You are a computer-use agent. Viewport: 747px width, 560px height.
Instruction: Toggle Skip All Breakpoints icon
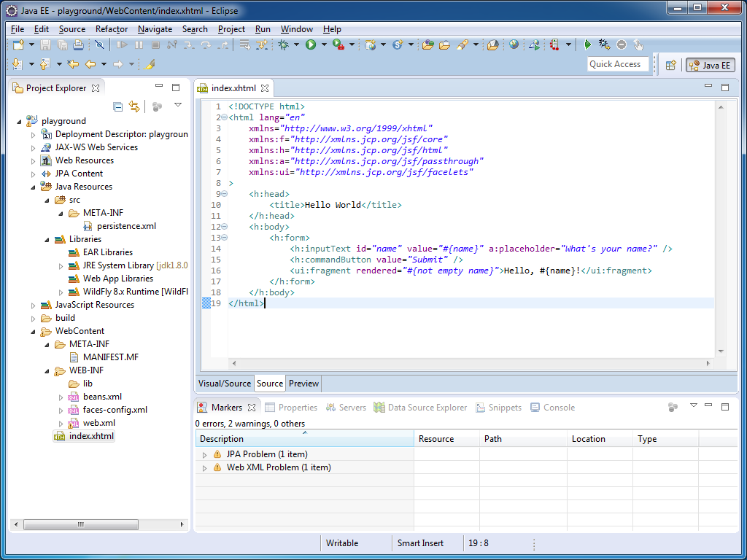(x=99, y=45)
